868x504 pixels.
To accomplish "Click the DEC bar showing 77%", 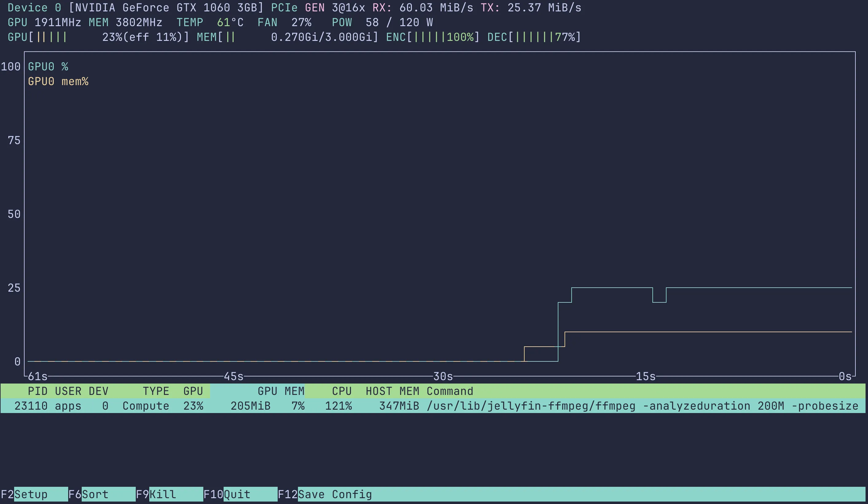I will [534, 37].
